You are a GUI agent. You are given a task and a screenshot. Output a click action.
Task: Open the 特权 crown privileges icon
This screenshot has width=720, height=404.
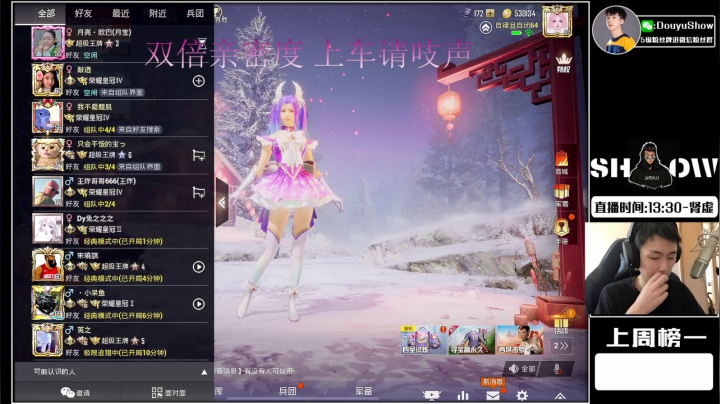pyautogui.click(x=563, y=63)
